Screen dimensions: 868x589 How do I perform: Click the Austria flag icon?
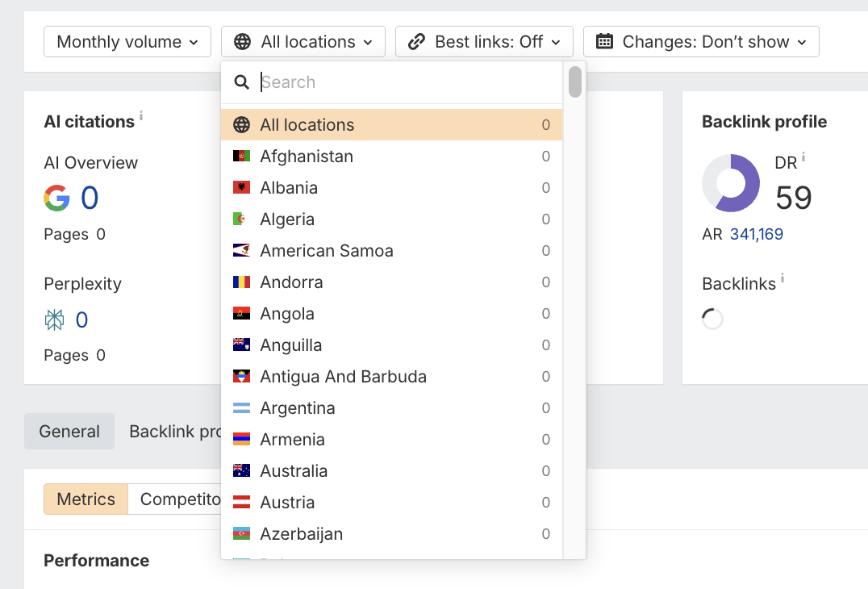241,503
